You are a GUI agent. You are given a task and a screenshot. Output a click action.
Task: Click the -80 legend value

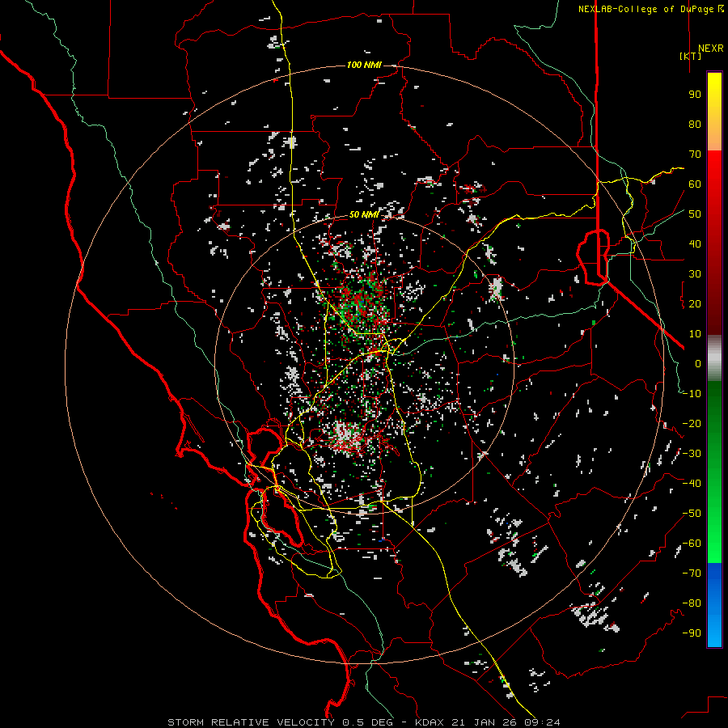pyautogui.click(x=692, y=603)
